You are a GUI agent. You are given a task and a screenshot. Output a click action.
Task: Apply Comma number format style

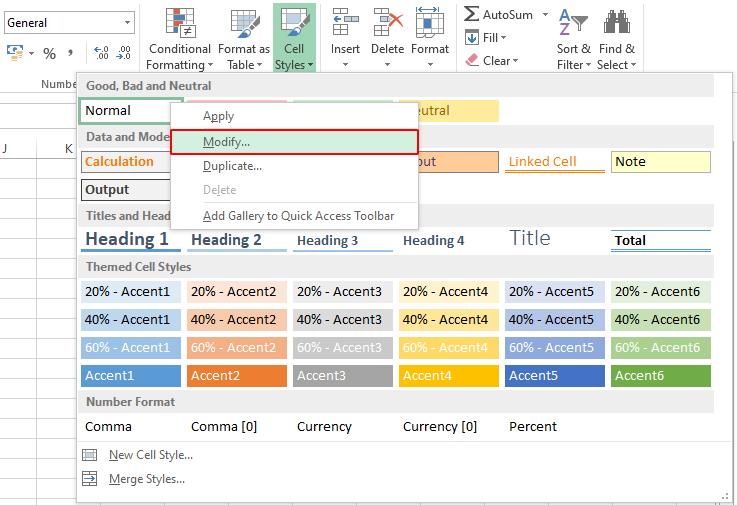click(131, 426)
